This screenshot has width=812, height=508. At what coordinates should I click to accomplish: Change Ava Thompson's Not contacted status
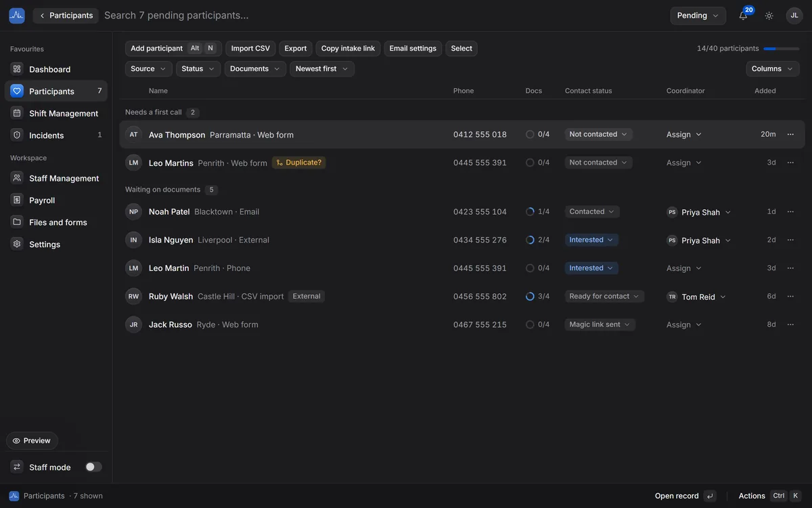(x=599, y=134)
